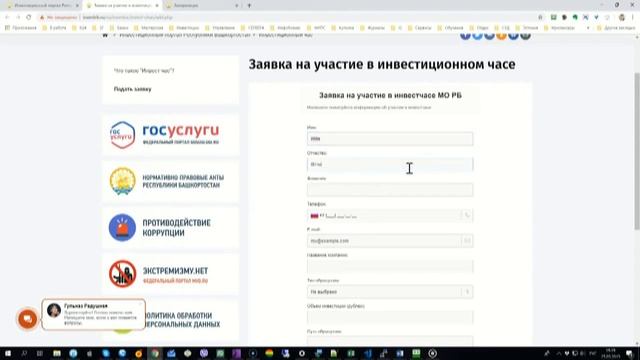Click the red prohibition extremism icon

(x=122, y=274)
